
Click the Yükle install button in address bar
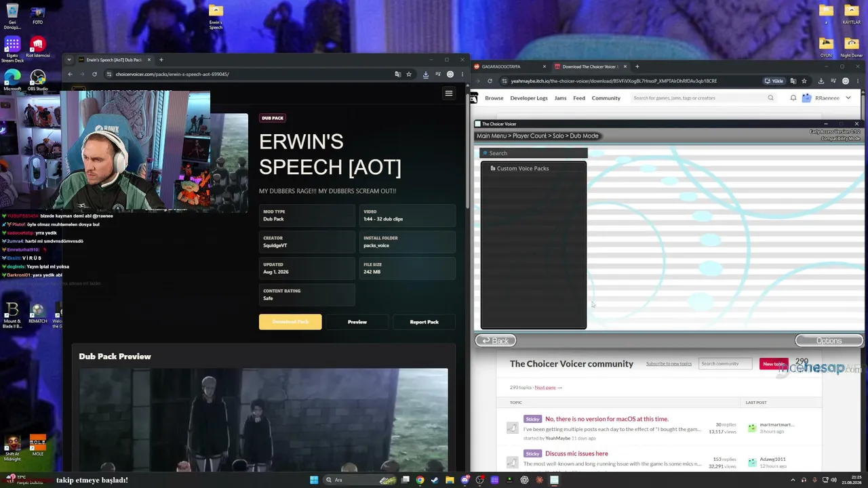[x=774, y=81]
